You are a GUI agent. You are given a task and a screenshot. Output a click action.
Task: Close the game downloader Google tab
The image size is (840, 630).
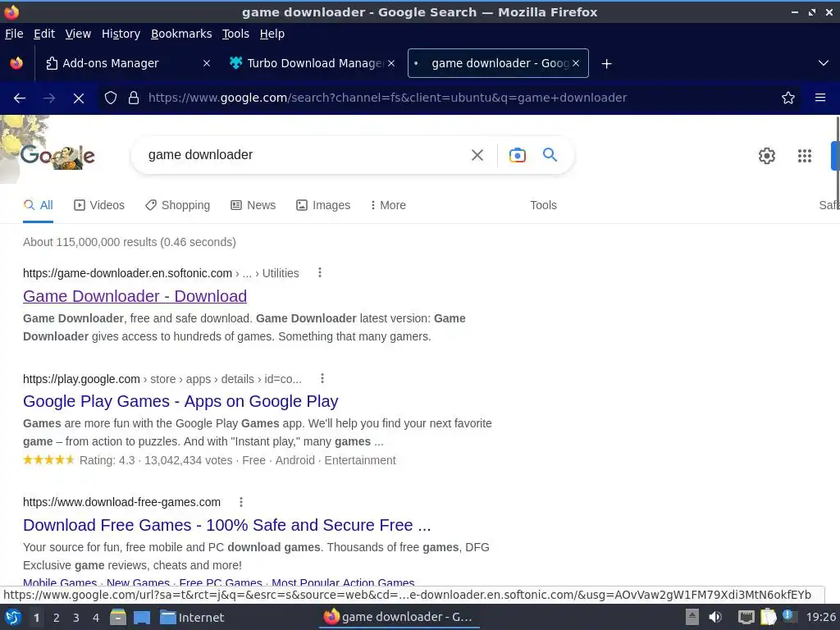[x=576, y=63]
